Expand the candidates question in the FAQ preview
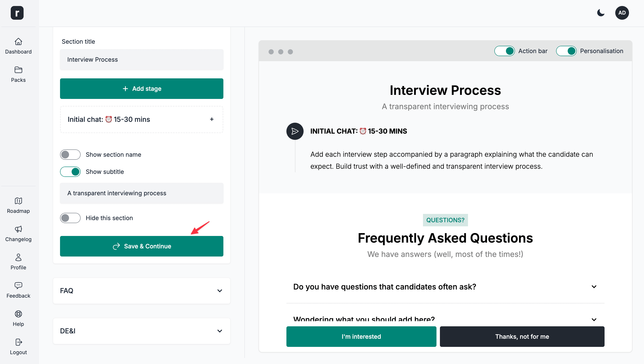The width and height of the screenshot is (644, 364). pyautogui.click(x=594, y=287)
